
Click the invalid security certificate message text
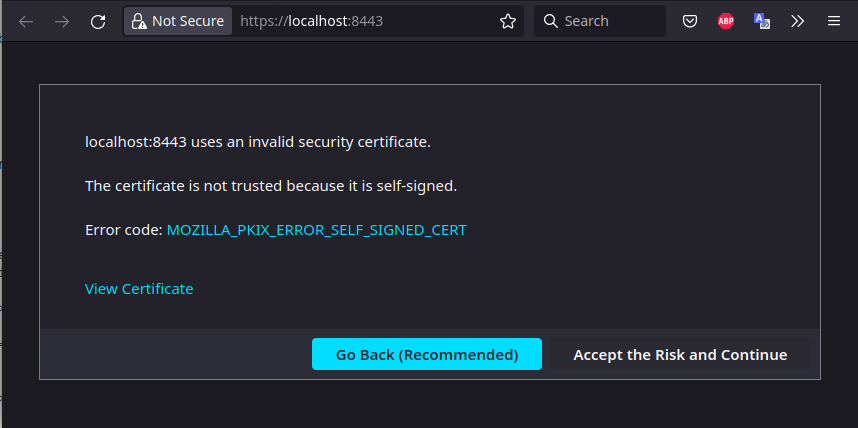[x=258, y=142]
